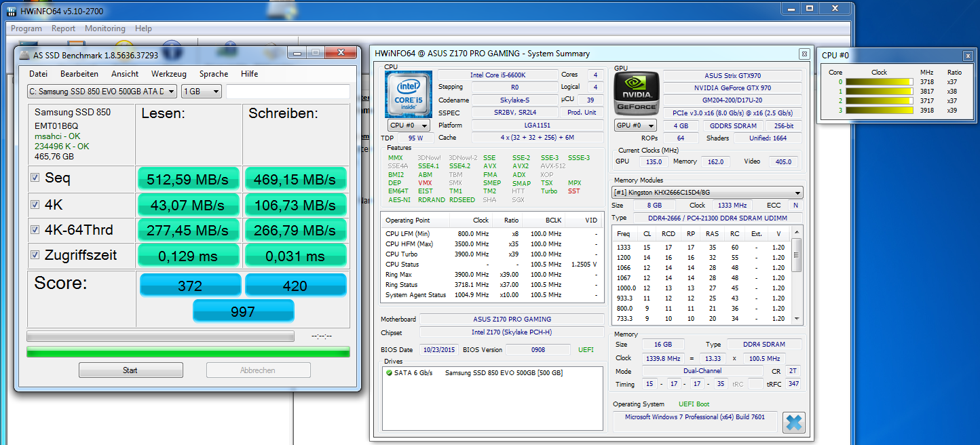Click the green benchmark progress bar

[x=189, y=352]
